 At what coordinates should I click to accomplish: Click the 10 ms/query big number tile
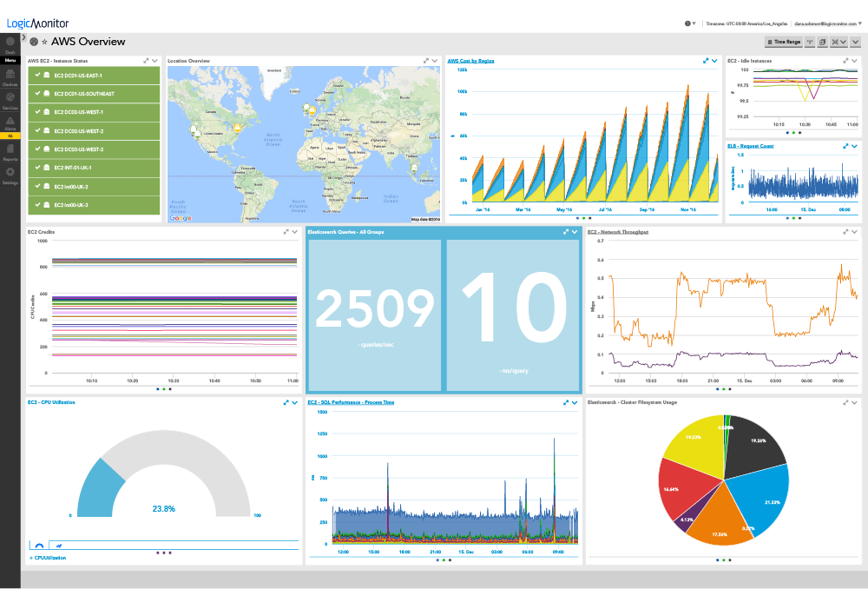(513, 314)
